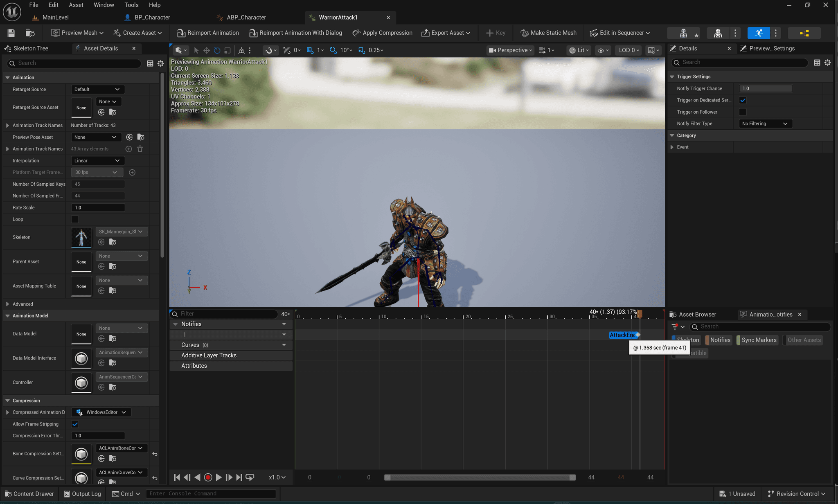
Task: Click the Save asset floppy icon
Action: click(11, 33)
